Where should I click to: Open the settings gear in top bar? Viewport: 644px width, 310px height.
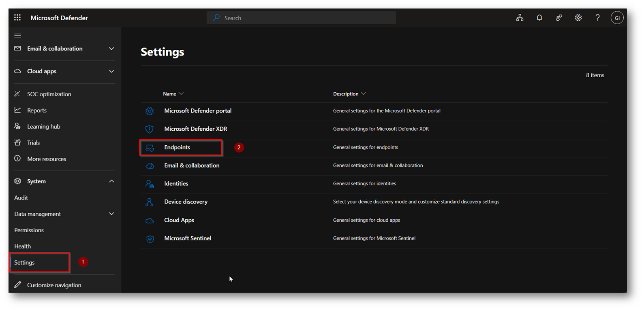(578, 18)
